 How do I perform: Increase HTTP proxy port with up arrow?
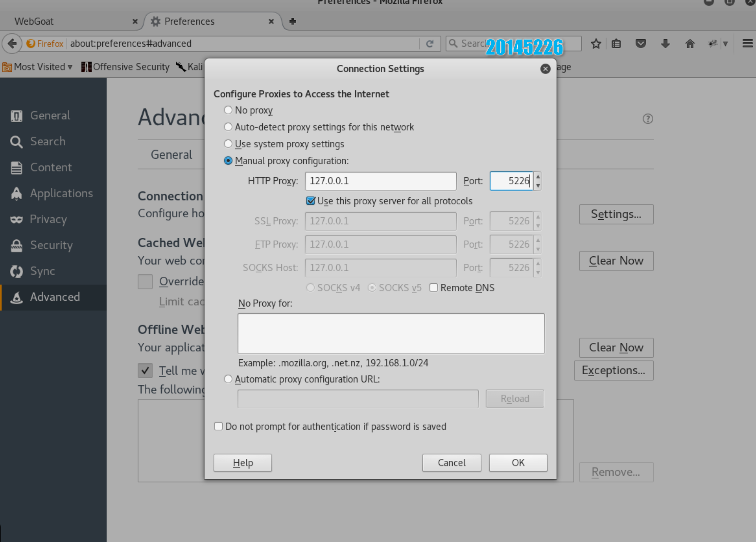(x=538, y=177)
